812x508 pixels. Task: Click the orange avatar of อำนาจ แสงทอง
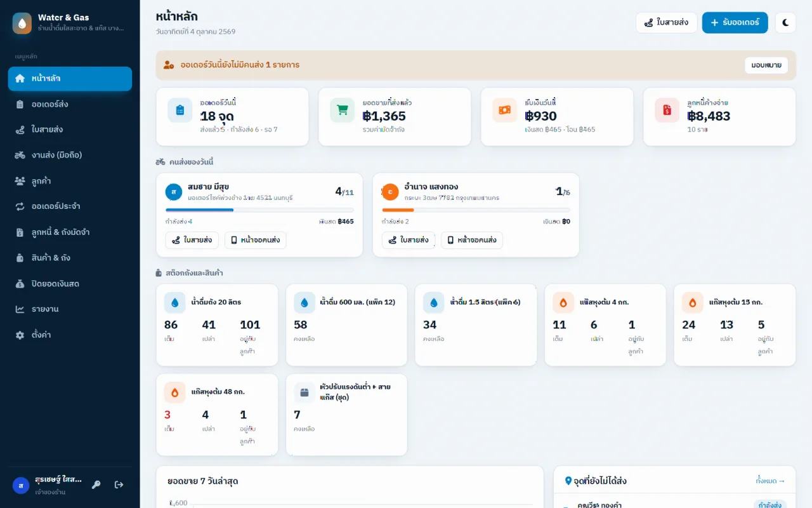390,192
